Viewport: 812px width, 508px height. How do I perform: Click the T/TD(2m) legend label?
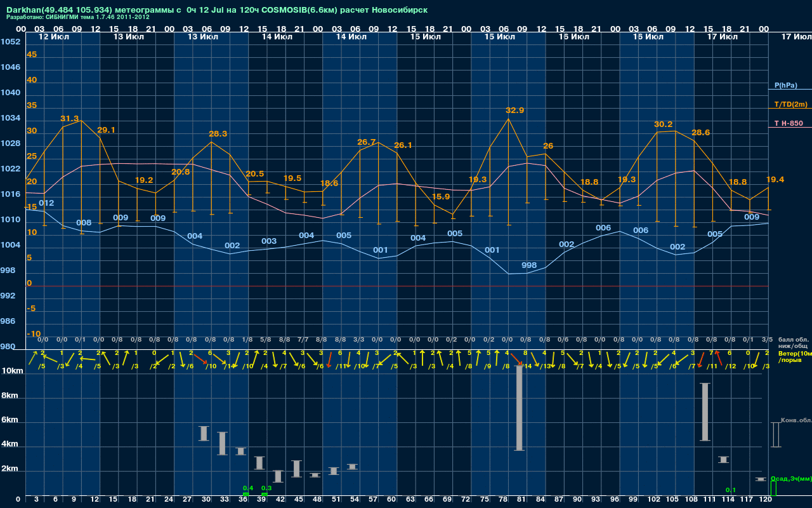tap(790, 104)
